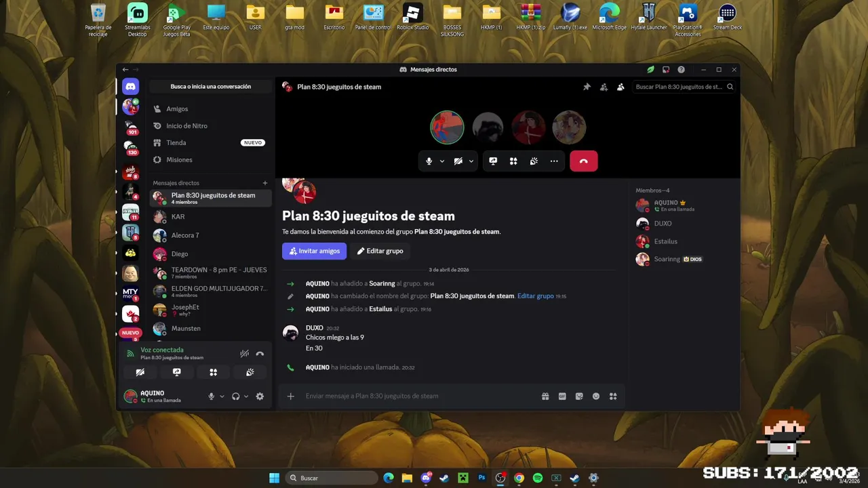This screenshot has width=868, height=488.
Task: Click DUXO's avatar in the call view
Action: click(x=488, y=127)
